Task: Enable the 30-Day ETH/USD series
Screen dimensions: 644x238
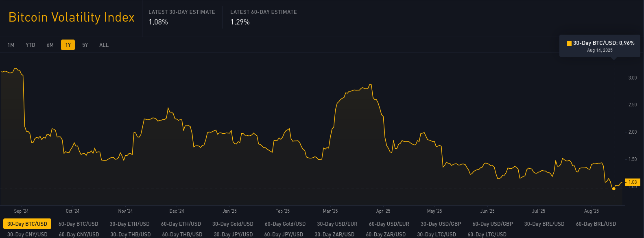Action: coord(130,224)
